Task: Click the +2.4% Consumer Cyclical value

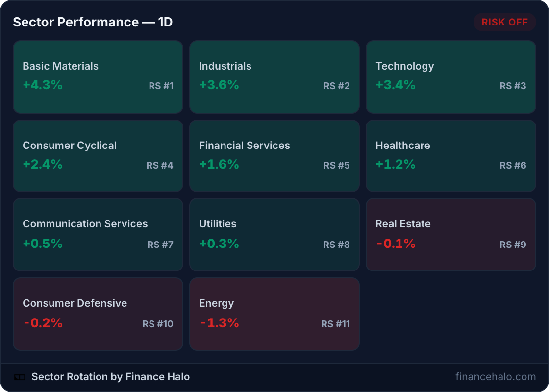Action: point(43,164)
